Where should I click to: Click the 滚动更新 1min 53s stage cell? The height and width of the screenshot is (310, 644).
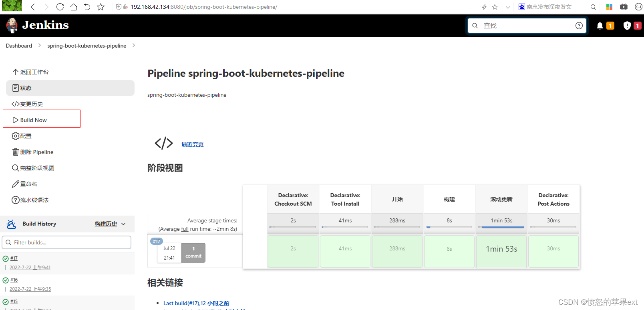(501, 251)
